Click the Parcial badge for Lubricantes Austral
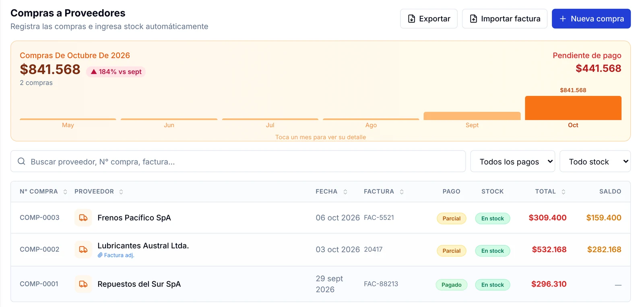The height and width of the screenshot is (307, 644). click(452, 251)
